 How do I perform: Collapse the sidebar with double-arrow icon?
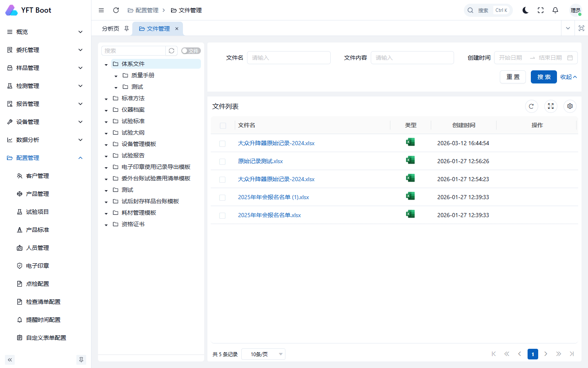pos(10,360)
